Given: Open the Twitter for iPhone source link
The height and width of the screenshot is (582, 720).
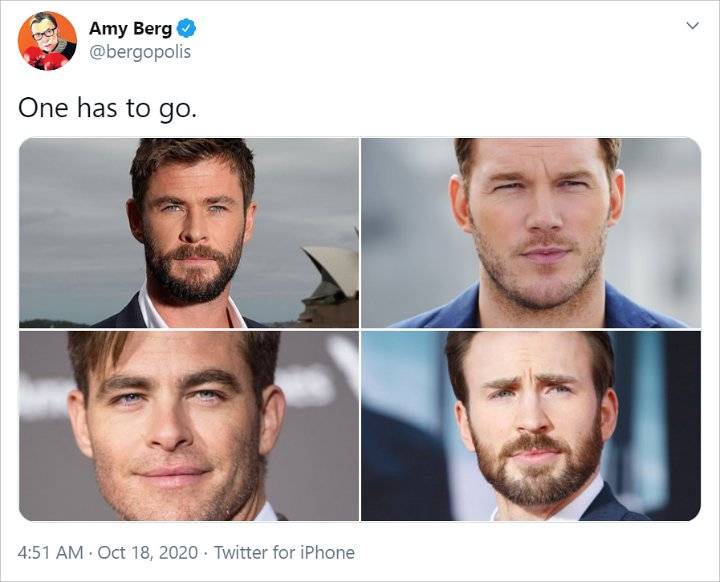Looking at the screenshot, I should point(284,552).
